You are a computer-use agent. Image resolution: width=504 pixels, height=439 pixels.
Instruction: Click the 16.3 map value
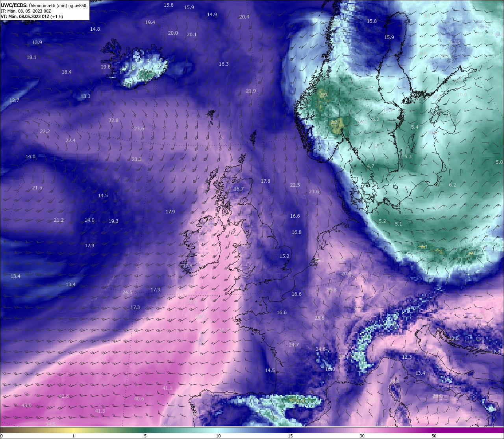[x=224, y=64]
